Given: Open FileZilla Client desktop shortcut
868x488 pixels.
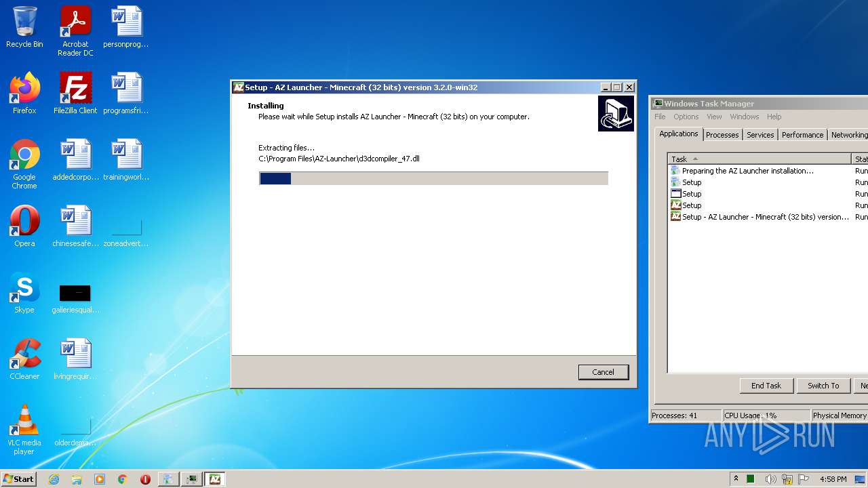Looking at the screenshot, I should click(x=75, y=94).
